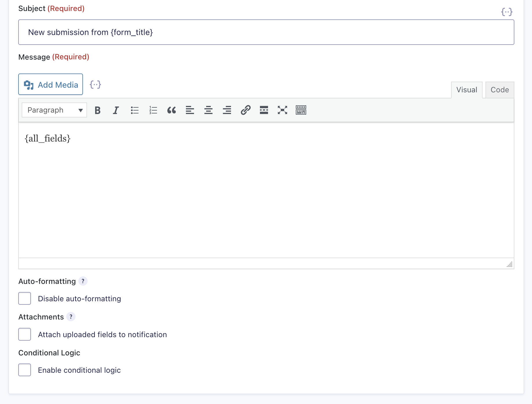
Task: Enter fullscreen editor mode
Action: tap(282, 110)
